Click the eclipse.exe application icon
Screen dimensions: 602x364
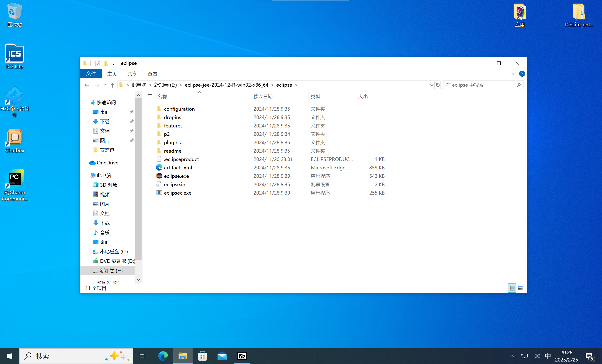point(159,176)
